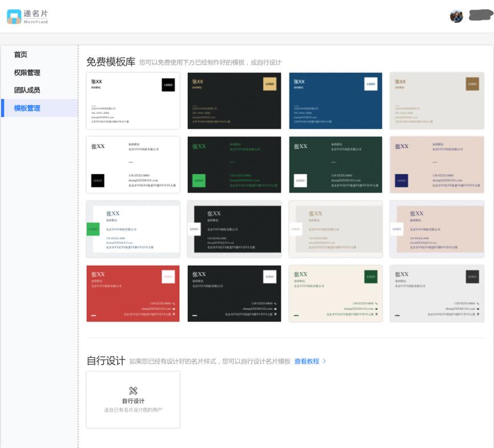Click the 递名片 MicroVcard logo icon

coord(14,17)
